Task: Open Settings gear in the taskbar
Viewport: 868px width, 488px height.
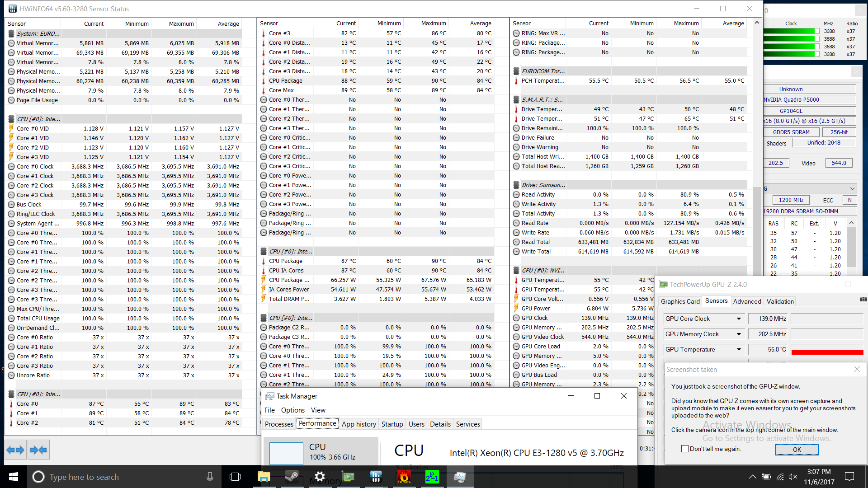Action: coord(320,477)
